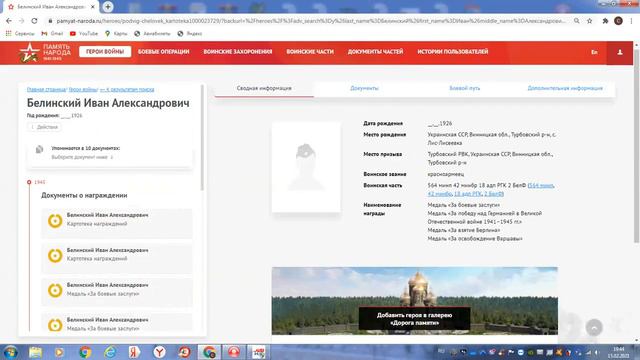Open the red screen recorder taskbar icon
The image size is (640, 360).
[234, 352]
